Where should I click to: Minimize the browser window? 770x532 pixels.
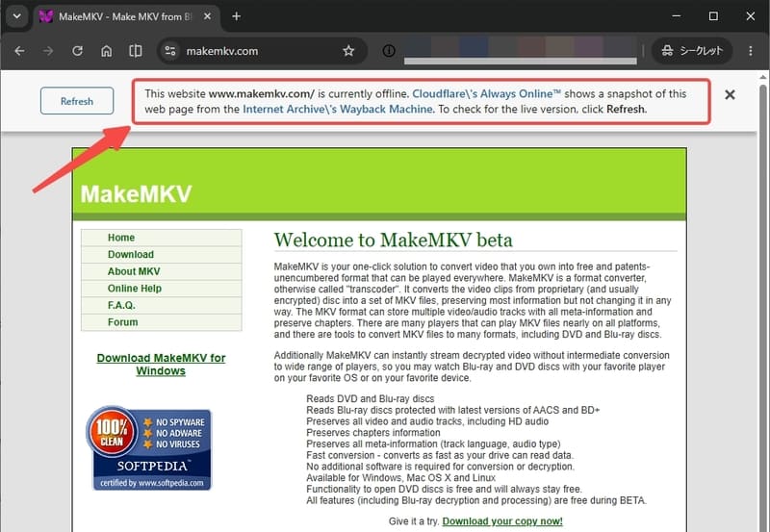coord(677,16)
